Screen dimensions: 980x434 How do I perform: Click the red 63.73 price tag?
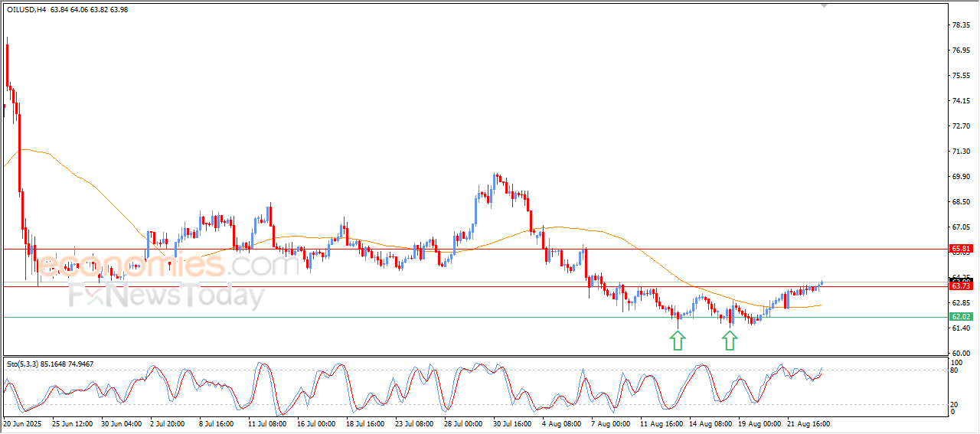coord(961,286)
